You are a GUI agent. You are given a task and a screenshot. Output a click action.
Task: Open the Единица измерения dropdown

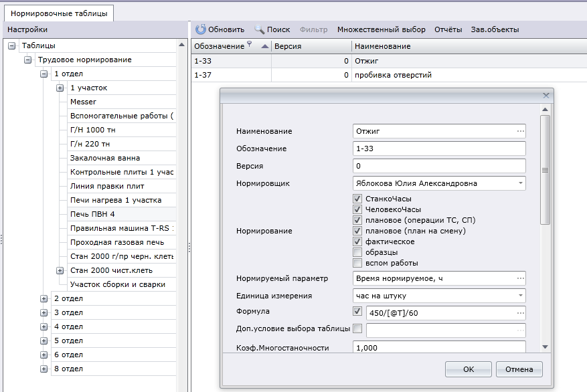[520, 296]
